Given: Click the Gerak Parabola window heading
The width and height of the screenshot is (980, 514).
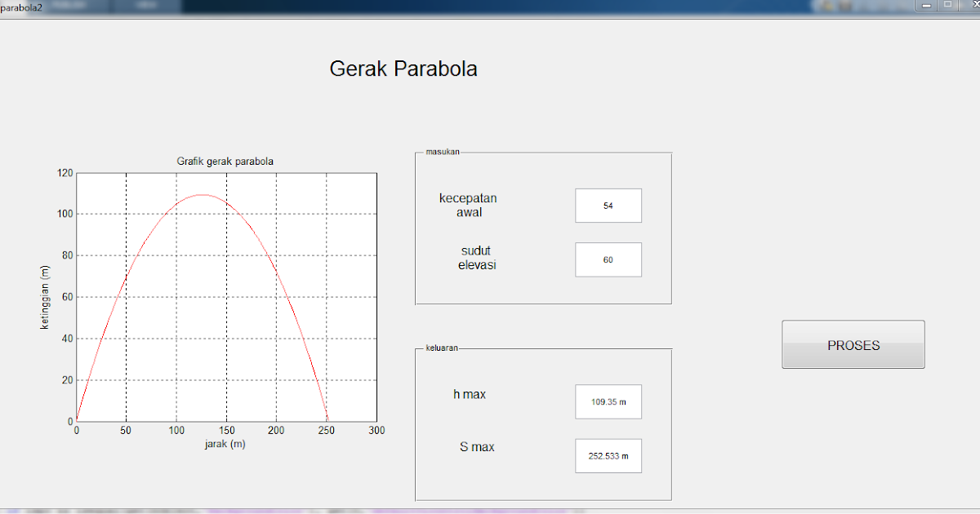Looking at the screenshot, I should [403, 69].
